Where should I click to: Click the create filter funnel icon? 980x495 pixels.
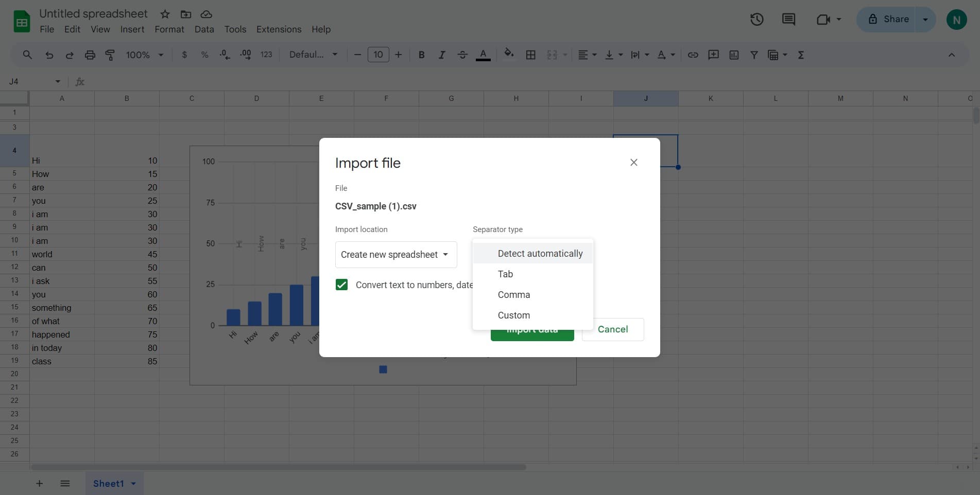[x=754, y=55]
